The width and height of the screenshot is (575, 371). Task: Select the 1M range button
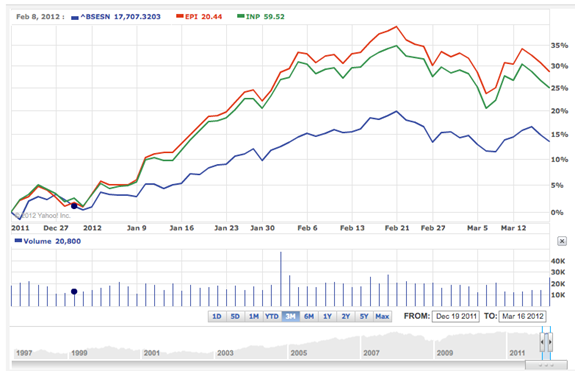(x=253, y=316)
